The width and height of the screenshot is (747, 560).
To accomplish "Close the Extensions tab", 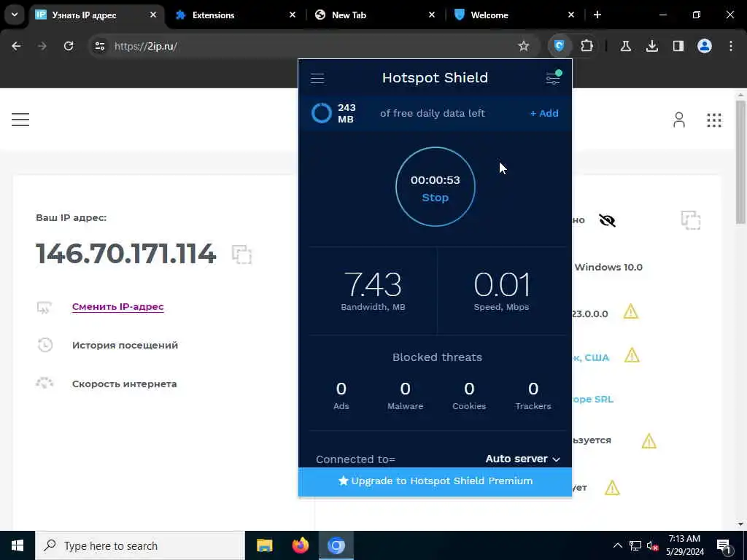I will (293, 15).
